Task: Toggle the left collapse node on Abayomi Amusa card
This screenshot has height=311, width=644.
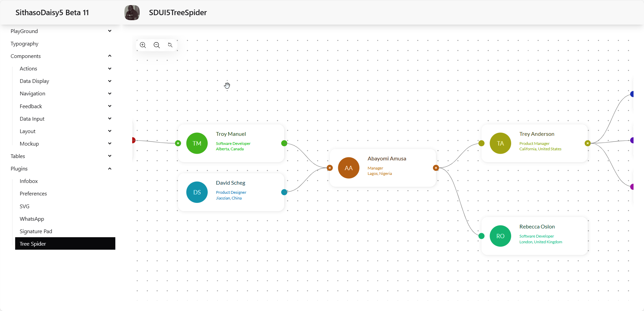Action: point(330,168)
